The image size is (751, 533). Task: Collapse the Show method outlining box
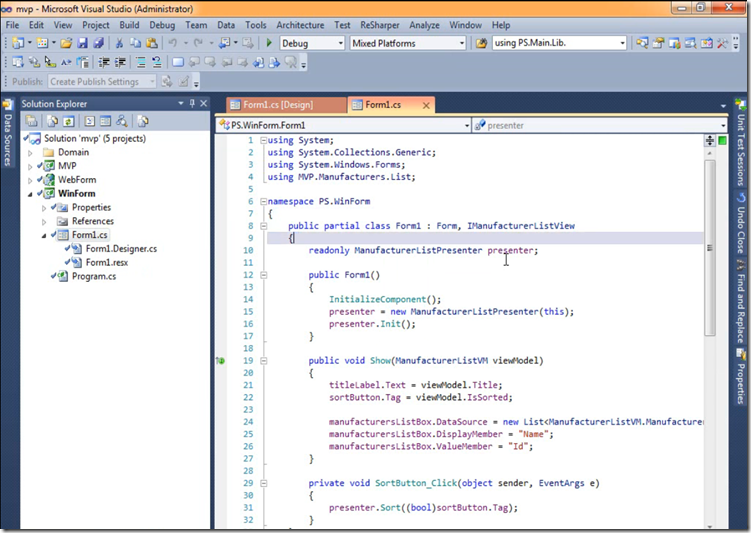pyautogui.click(x=263, y=361)
